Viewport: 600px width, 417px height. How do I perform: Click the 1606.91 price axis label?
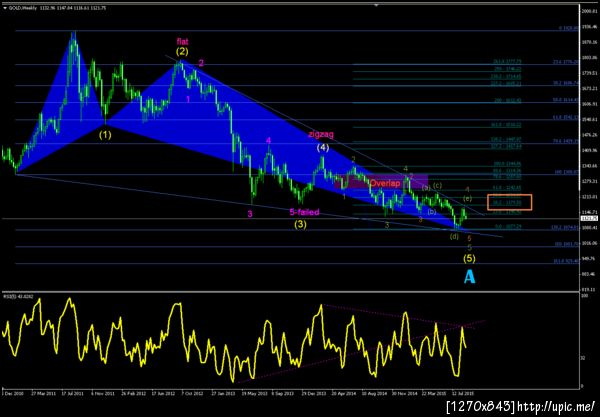point(589,104)
